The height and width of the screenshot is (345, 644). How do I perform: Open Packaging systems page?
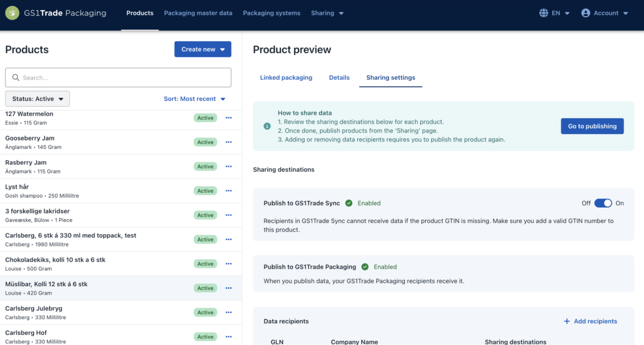272,13
